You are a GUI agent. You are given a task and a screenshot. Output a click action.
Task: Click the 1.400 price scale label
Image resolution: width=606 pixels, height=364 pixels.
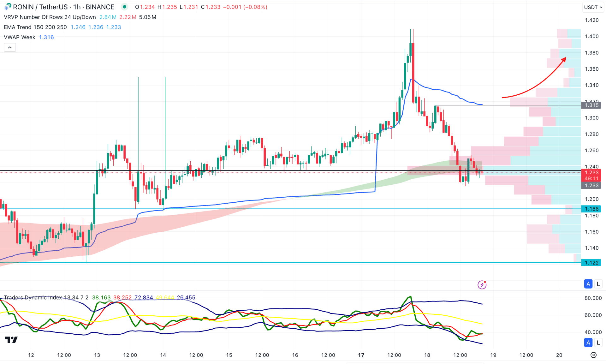pos(591,36)
